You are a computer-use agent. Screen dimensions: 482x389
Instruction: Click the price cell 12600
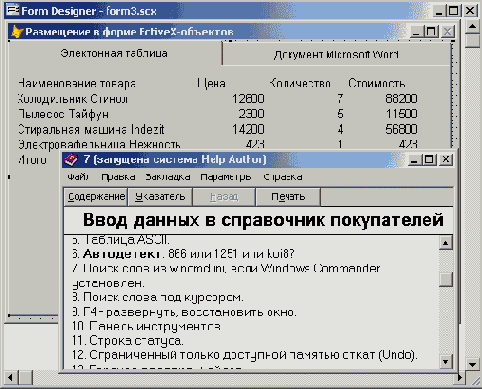click(248, 99)
